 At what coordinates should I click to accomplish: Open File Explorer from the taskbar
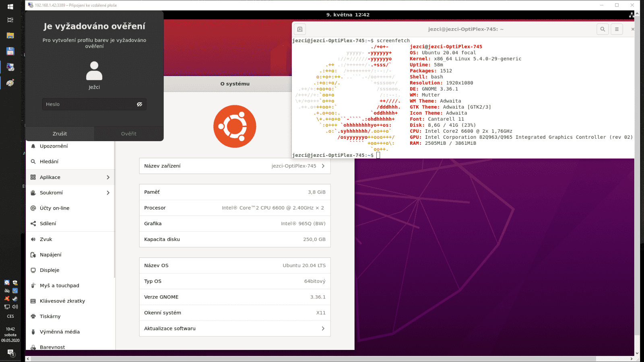10,35
